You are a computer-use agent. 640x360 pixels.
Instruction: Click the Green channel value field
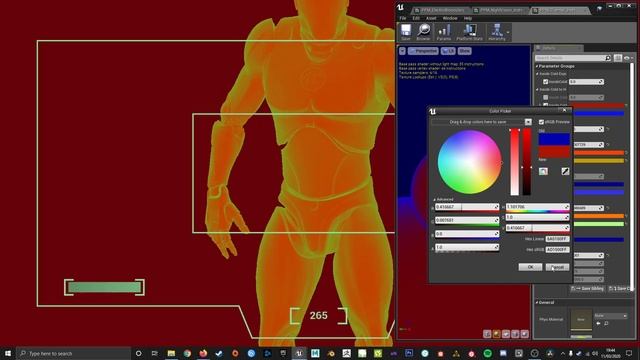pyautogui.click(x=467, y=221)
